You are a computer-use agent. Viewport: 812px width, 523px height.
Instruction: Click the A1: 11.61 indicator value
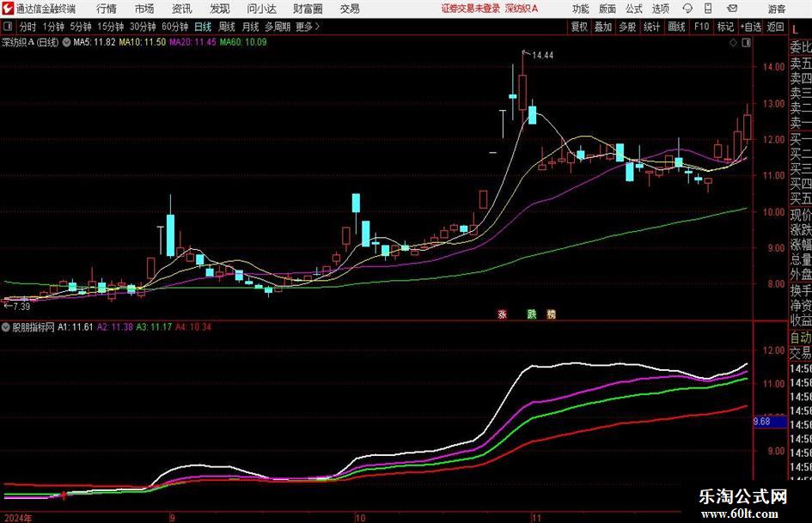[x=76, y=327]
